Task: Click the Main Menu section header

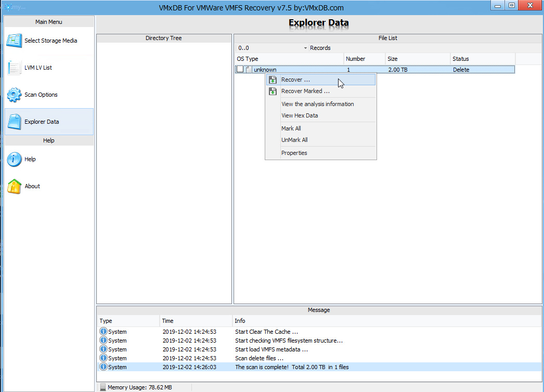Action: coord(48,22)
